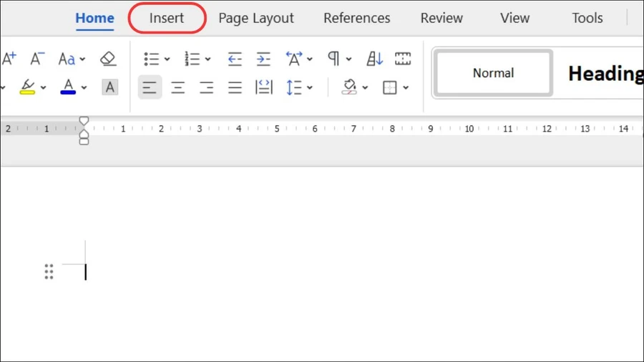Clear formatting with the eraser icon
This screenshot has width=644, height=362.
click(x=108, y=59)
